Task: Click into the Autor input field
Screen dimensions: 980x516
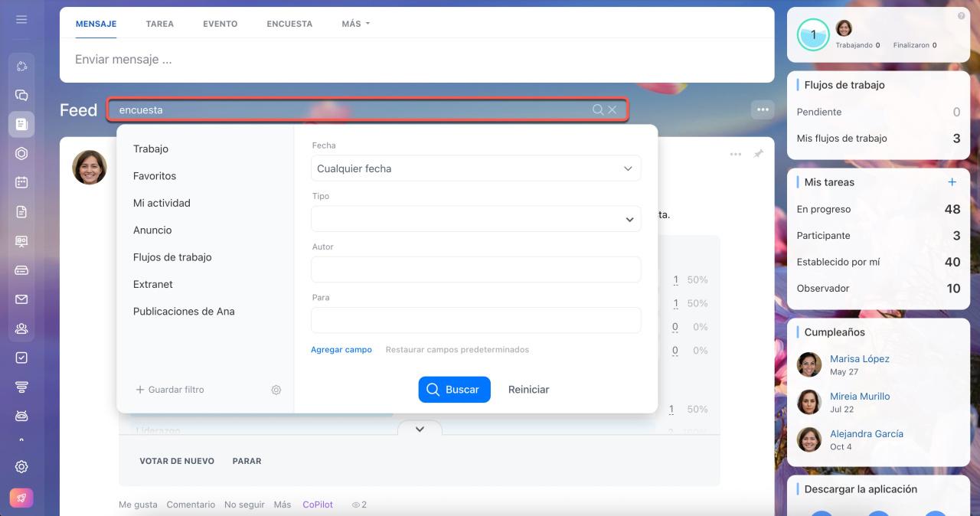Action: pyautogui.click(x=475, y=269)
